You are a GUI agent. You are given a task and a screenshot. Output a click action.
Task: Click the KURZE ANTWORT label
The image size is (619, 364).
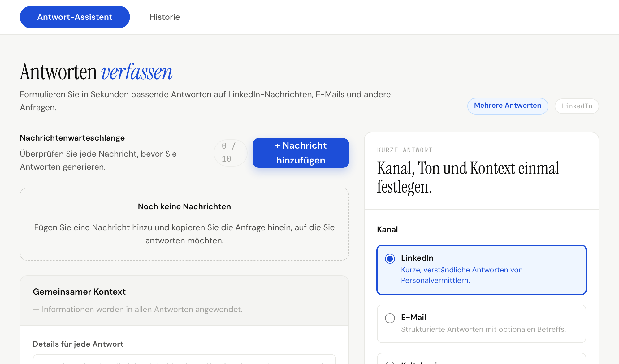(x=405, y=150)
